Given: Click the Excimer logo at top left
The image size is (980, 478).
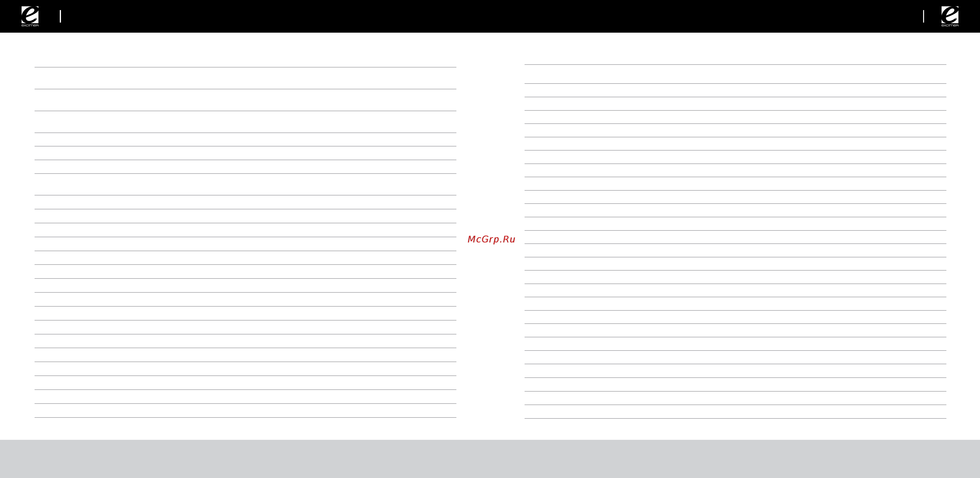Looking at the screenshot, I should 30,16.
